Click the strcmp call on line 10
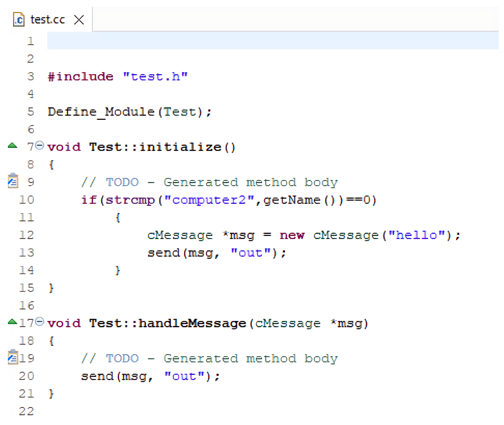This screenshot has height=425, width=504. (130, 200)
